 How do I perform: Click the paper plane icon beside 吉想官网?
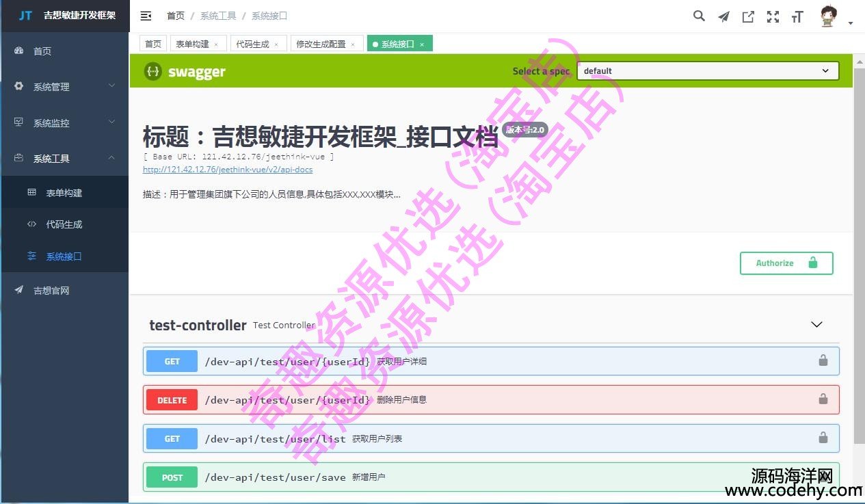click(19, 290)
